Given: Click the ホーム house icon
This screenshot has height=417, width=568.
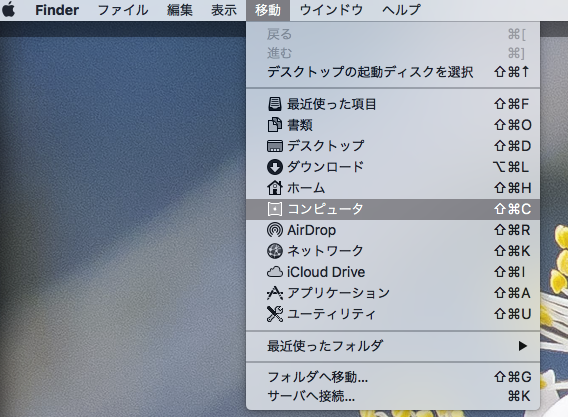Looking at the screenshot, I should tap(275, 188).
